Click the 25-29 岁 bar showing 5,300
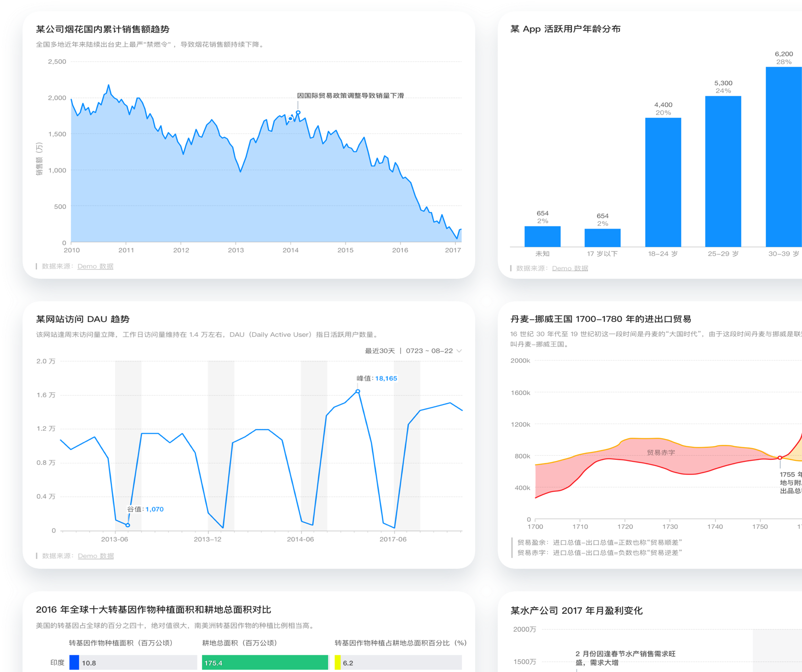This screenshot has width=802, height=672. [723, 171]
